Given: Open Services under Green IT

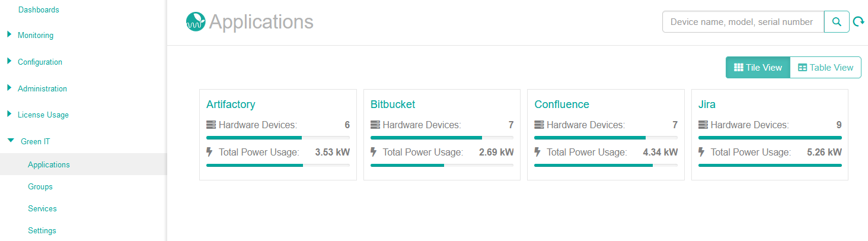Looking at the screenshot, I should [x=42, y=208].
